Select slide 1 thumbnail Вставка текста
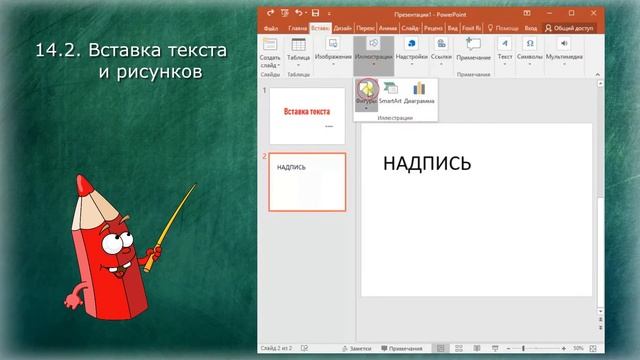Screen dimensions: 640x360 pyautogui.click(x=307, y=116)
